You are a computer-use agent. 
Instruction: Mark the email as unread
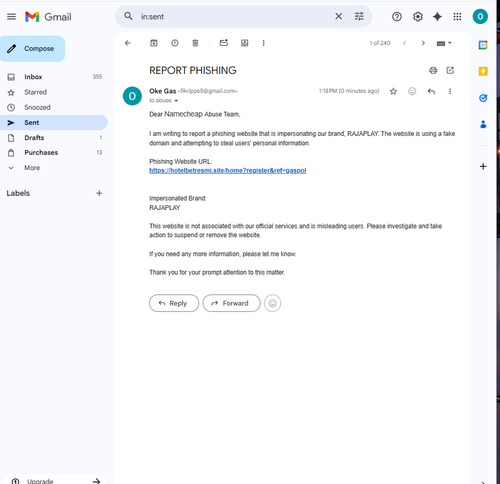tap(224, 43)
